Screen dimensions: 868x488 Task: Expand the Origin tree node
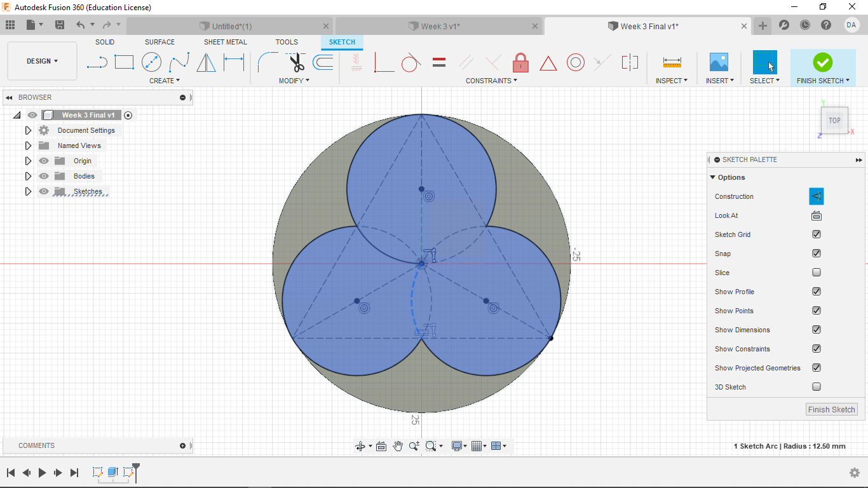(x=28, y=161)
